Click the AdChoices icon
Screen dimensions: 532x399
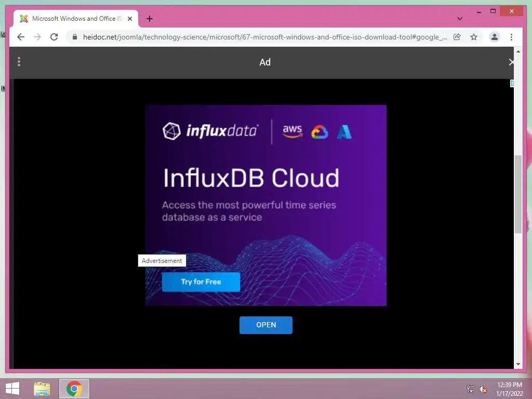coord(512,83)
